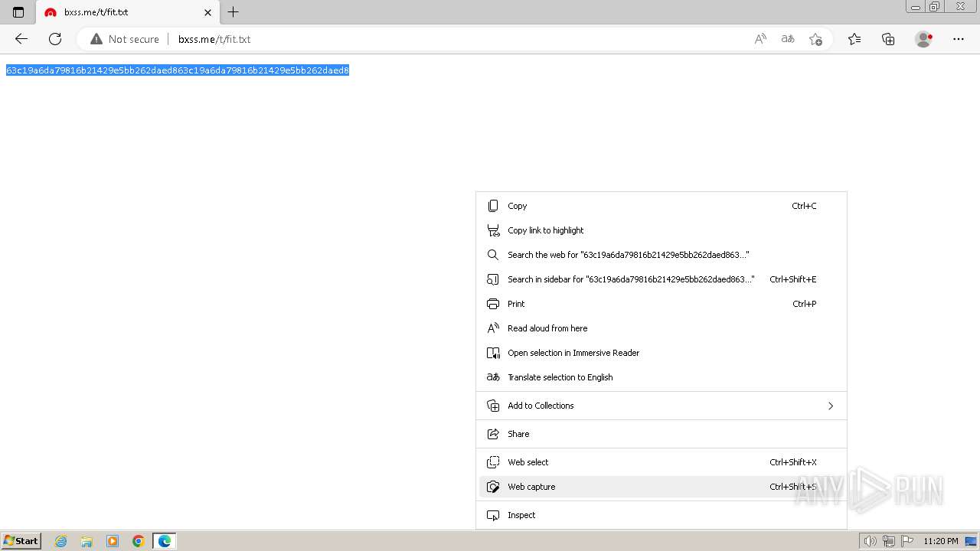Screen dimensions: 980x551
Task: Launch Internet Explorer from taskbar
Action: pos(61,541)
